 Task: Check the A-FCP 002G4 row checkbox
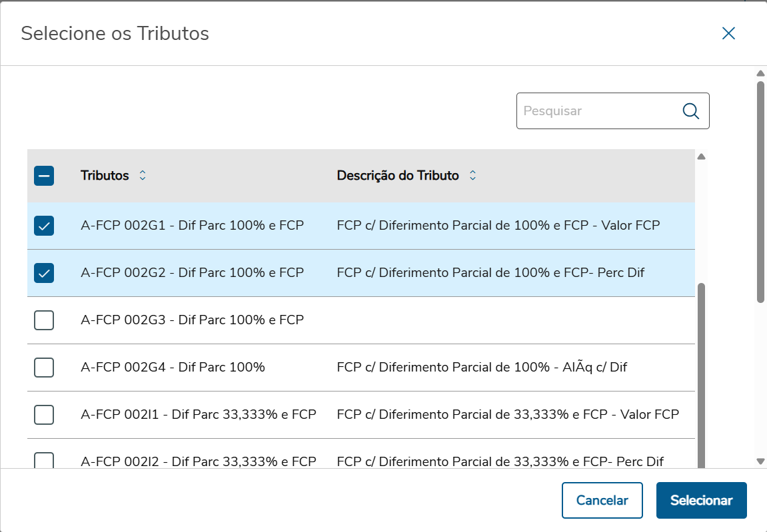(x=44, y=368)
